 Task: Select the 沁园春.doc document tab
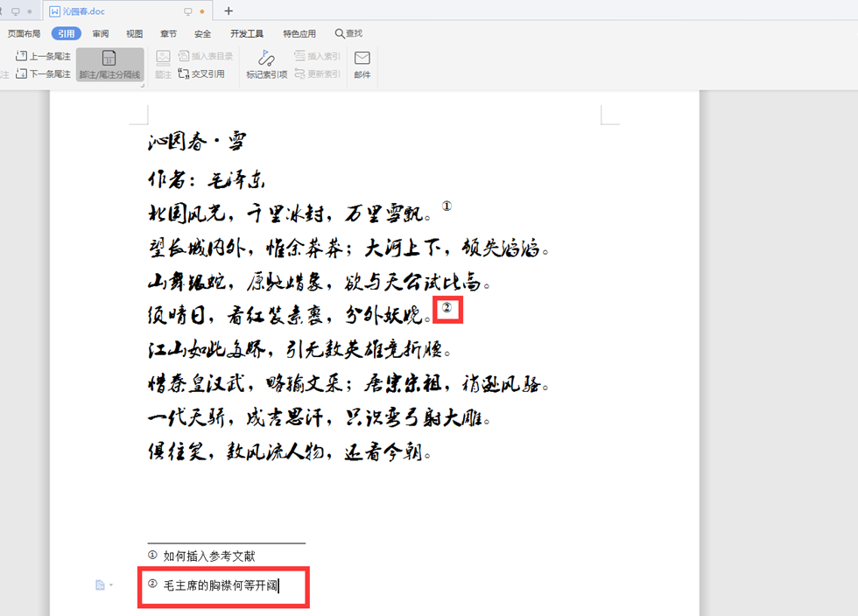tap(126, 11)
